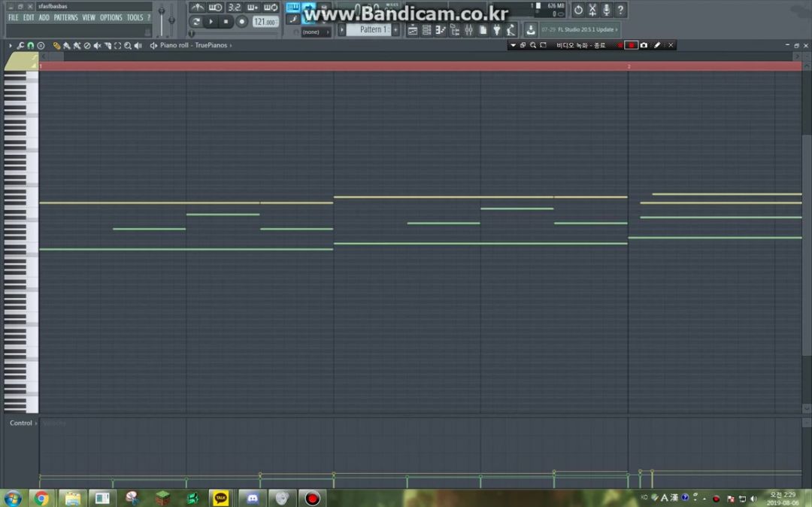
Task: Open the playlist view
Action: pos(413,30)
